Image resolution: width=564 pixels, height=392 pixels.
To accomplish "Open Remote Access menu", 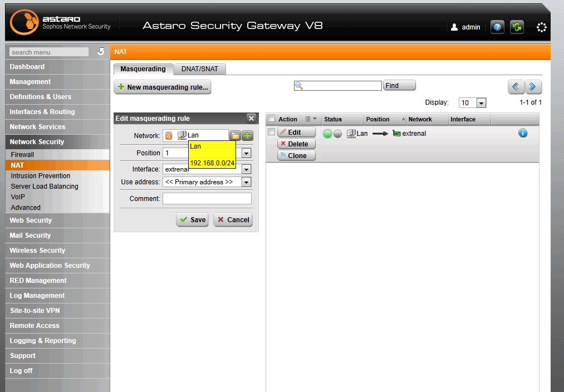I will (x=57, y=326).
